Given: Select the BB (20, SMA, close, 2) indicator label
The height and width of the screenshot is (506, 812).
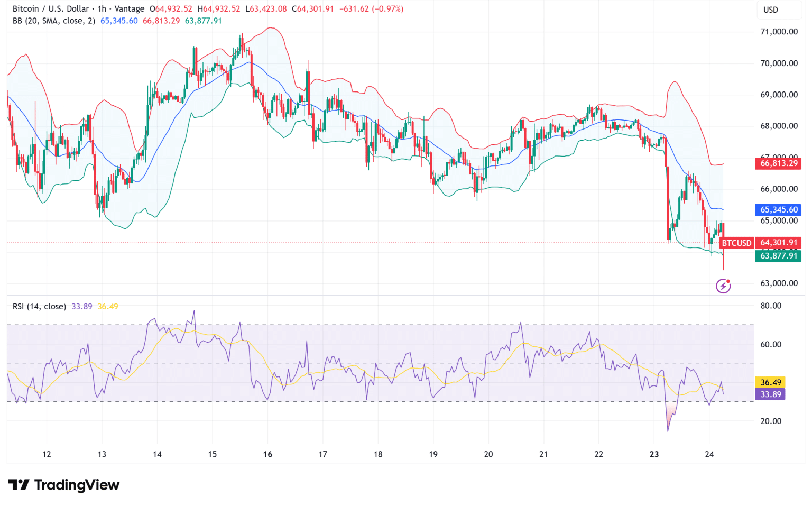Looking at the screenshot, I should point(54,21).
